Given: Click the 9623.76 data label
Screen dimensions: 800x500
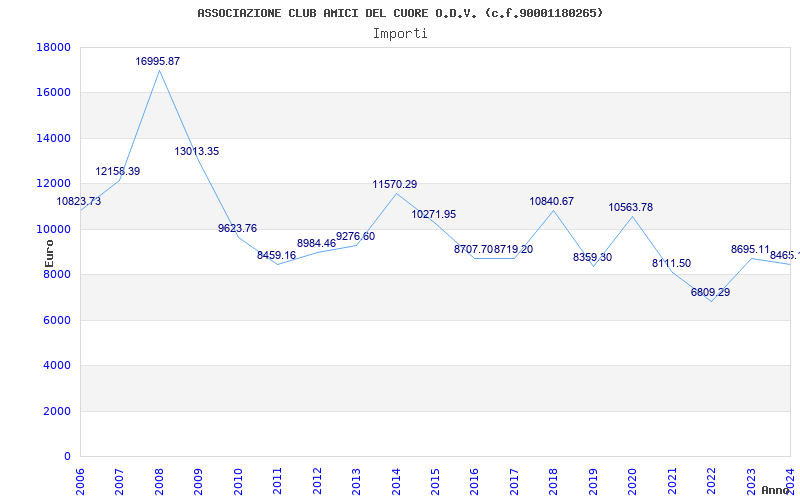Looking at the screenshot, I should pyautogui.click(x=237, y=229).
